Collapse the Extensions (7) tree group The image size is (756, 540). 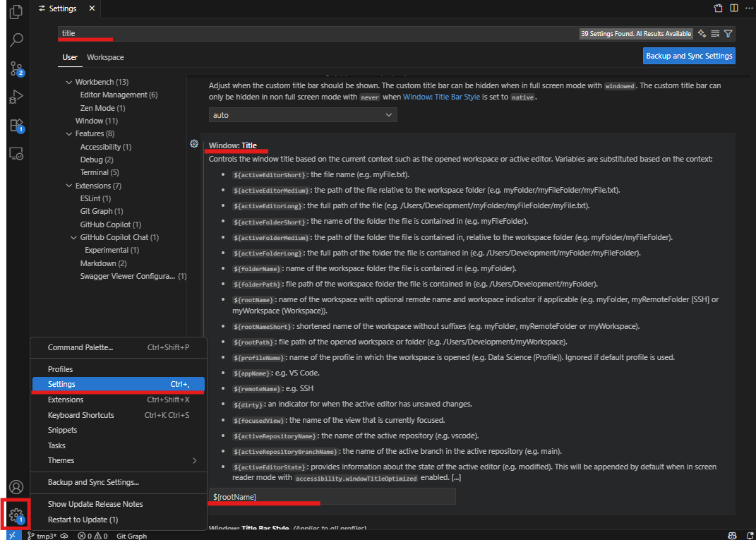coord(69,186)
